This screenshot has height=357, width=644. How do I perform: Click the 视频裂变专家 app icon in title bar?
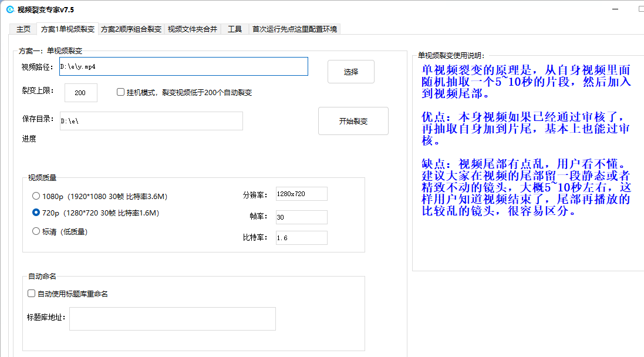coord(10,9)
